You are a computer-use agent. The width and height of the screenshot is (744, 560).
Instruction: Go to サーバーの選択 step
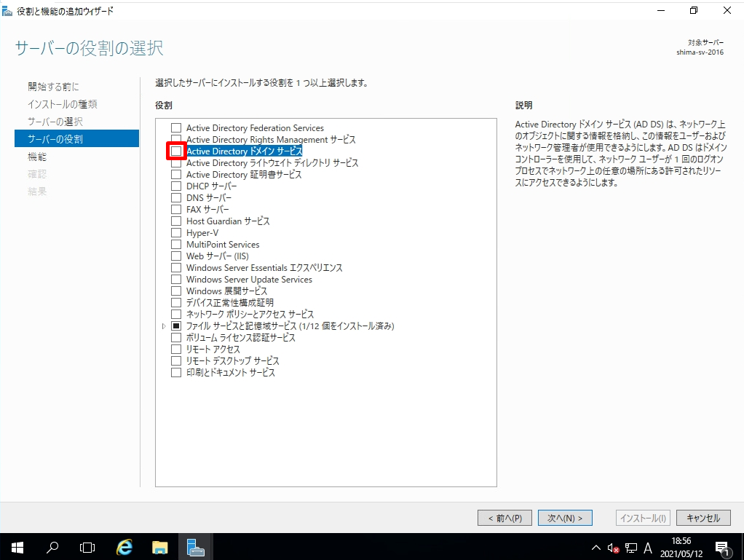pyautogui.click(x=55, y=122)
